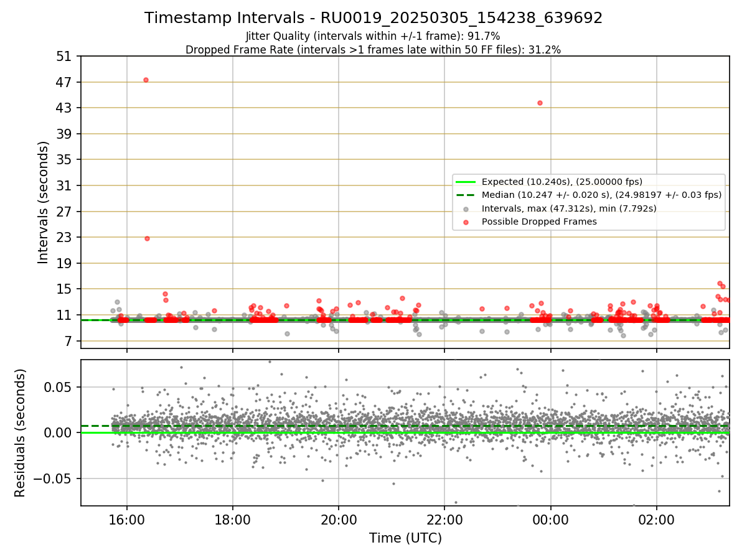Viewport: 747px width, 560px height.
Task: Click the red outlier point near 43 seconds
Action: pyautogui.click(x=540, y=103)
